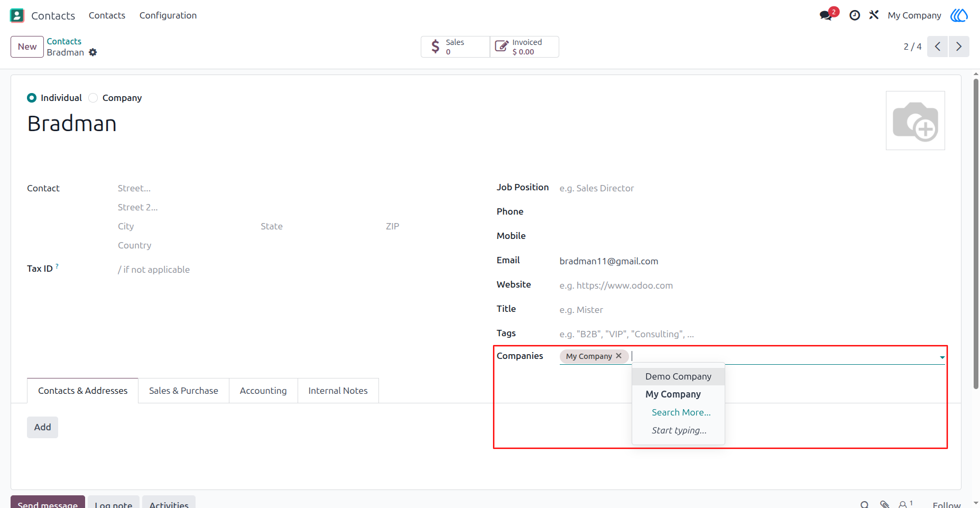Switch to Accounting tab
Viewport: 980px width, 508px height.
click(263, 391)
